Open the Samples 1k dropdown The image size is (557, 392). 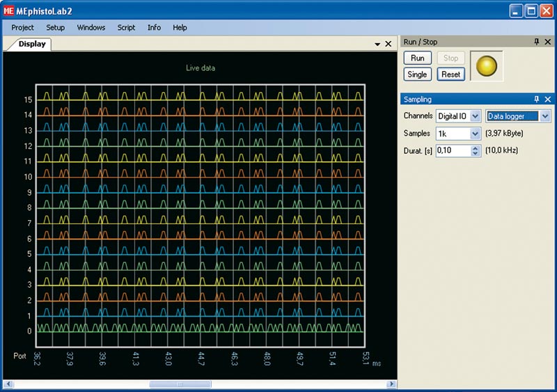476,134
